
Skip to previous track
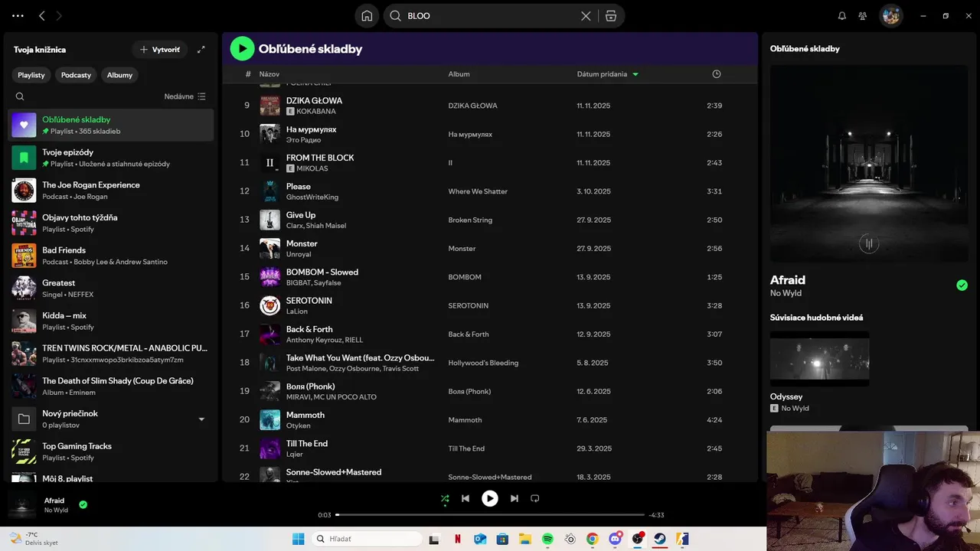[x=465, y=498]
